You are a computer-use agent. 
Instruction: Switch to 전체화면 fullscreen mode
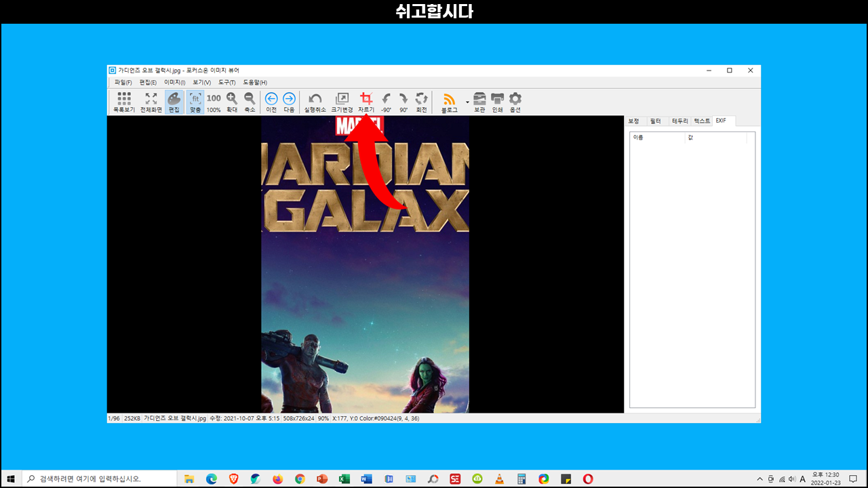coord(151,102)
